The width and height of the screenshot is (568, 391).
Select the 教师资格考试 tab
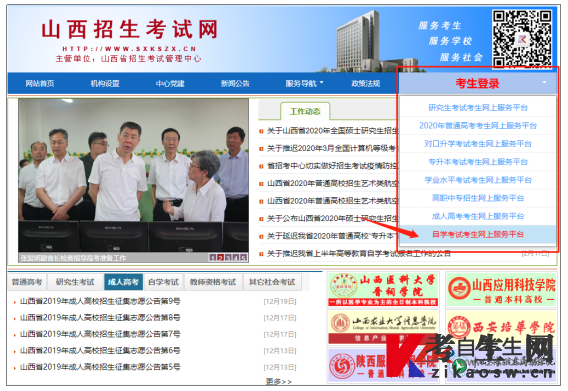click(213, 282)
